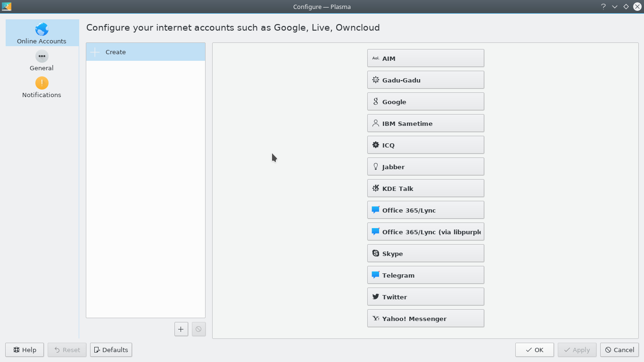Pick Telegram from the providers
The height and width of the screenshot is (362, 644).
(426, 275)
